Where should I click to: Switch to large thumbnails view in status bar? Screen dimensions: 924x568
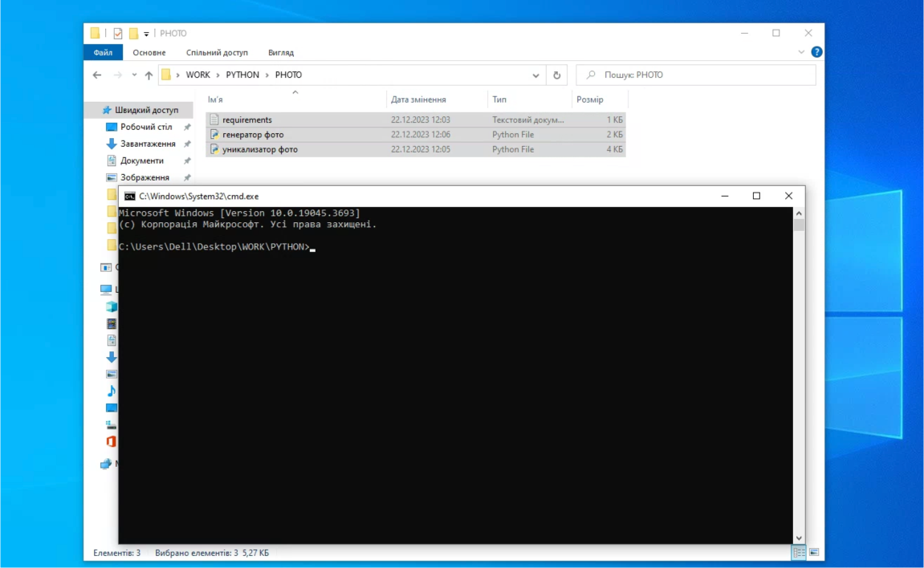814,552
